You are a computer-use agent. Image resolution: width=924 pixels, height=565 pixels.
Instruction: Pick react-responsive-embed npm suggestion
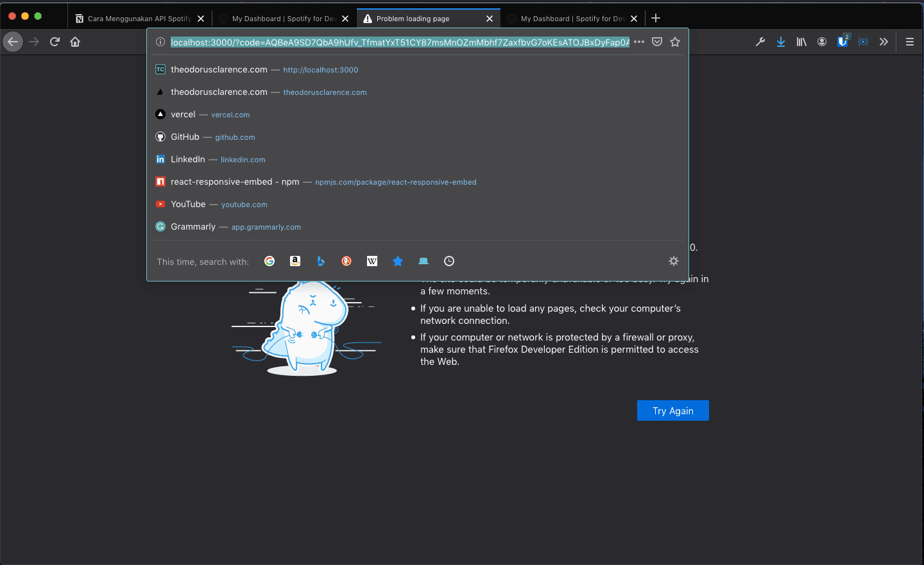(418, 181)
